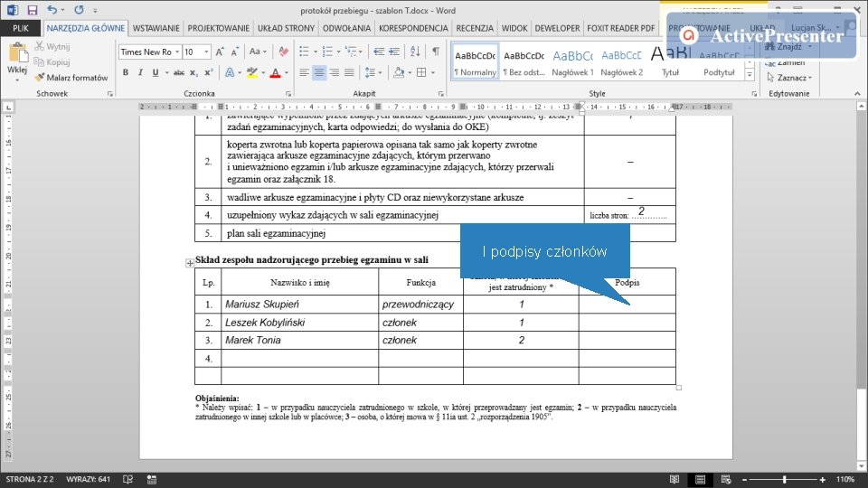Switch to Read Mode view icon

(675, 480)
